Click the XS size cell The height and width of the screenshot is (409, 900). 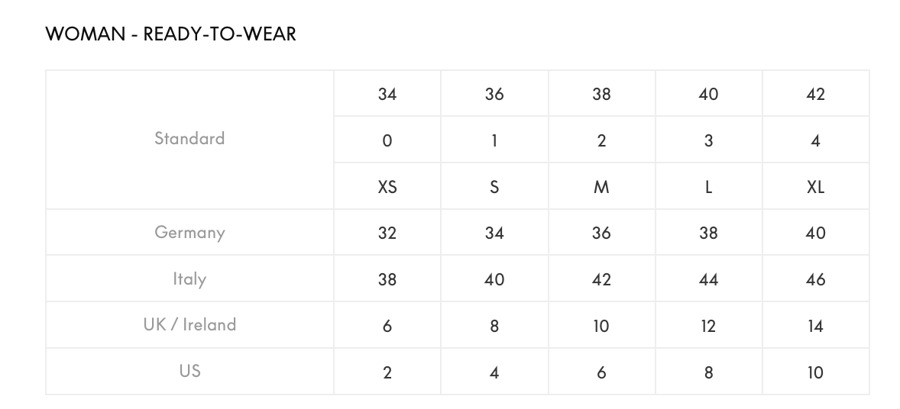tap(387, 187)
